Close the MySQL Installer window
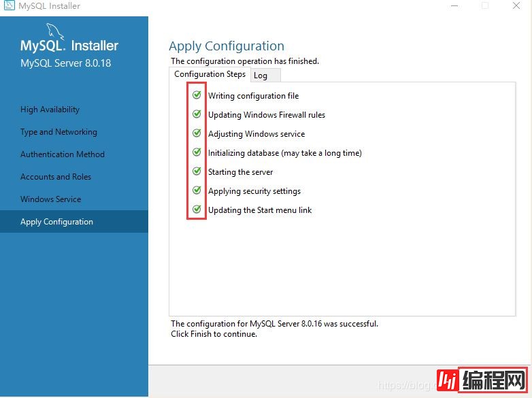 click(516, 5)
